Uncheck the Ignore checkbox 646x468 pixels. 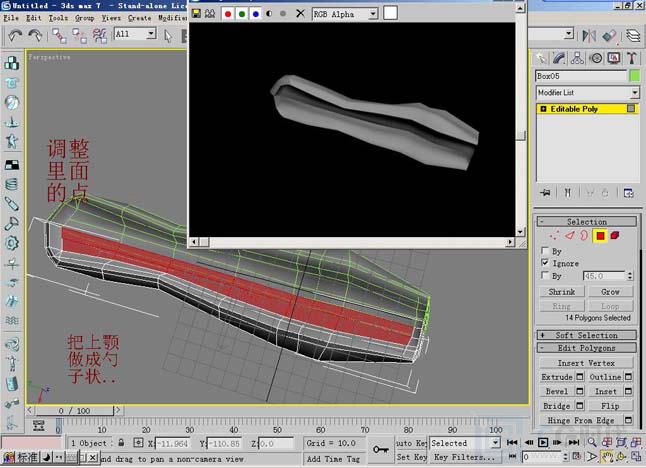pyautogui.click(x=545, y=262)
